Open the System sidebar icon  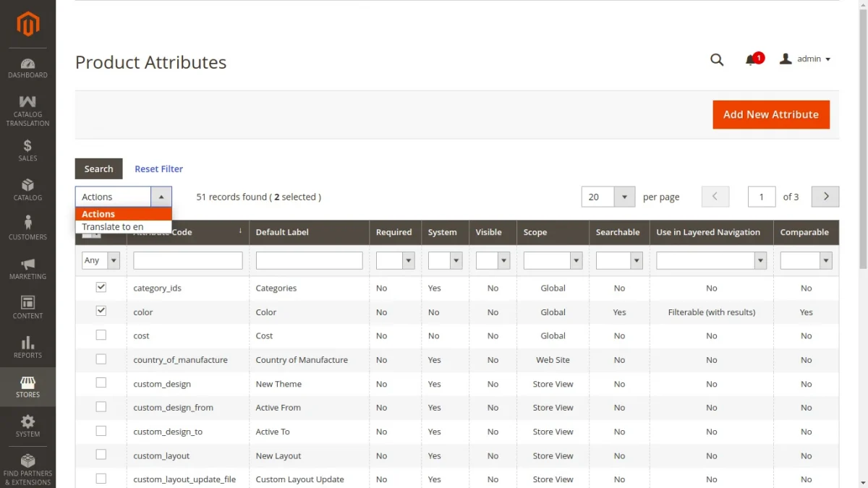(x=27, y=427)
